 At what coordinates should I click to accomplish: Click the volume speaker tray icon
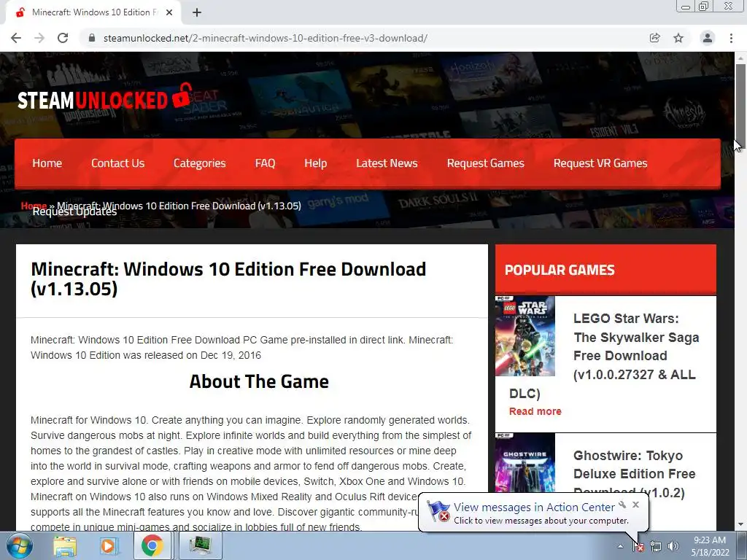click(673, 547)
